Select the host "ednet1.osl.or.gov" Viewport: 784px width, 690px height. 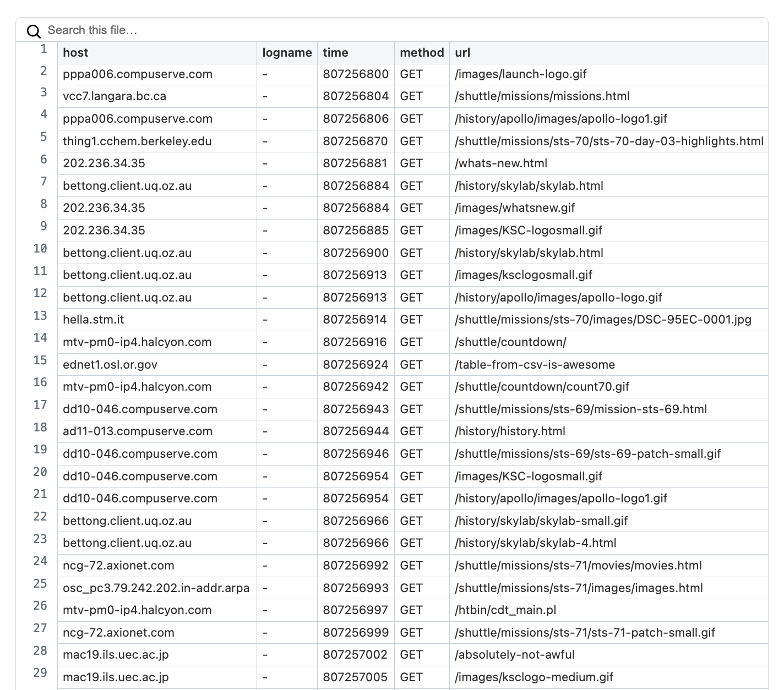(x=110, y=364)
